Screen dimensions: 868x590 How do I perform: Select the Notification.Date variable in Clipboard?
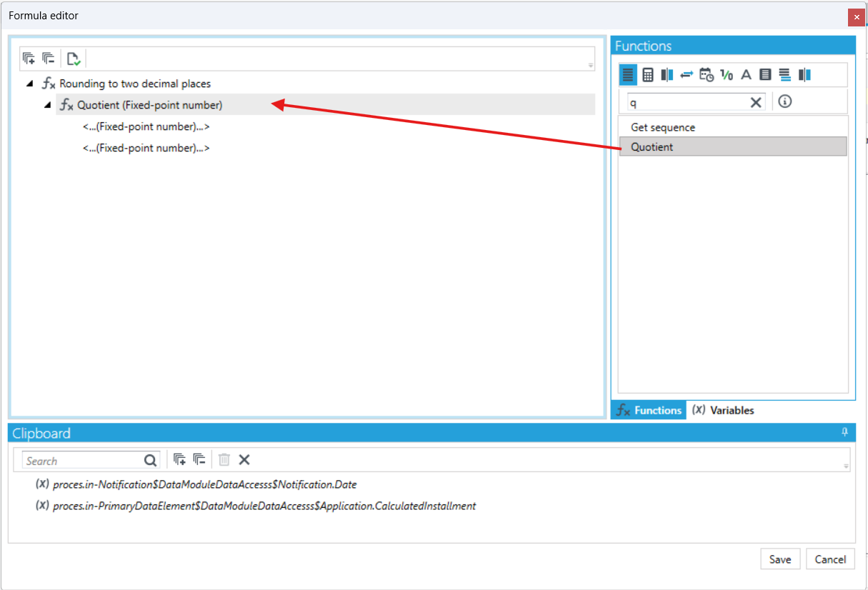(204, 484)
